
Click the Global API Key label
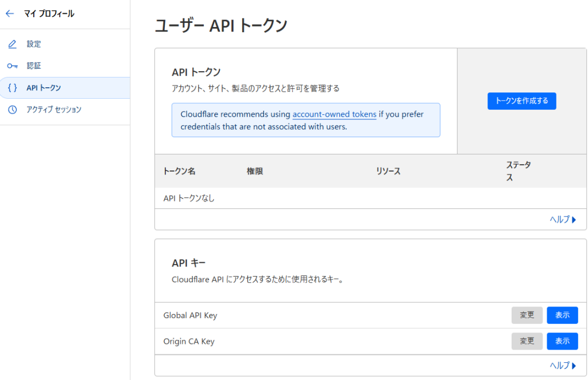pos(190,316)
